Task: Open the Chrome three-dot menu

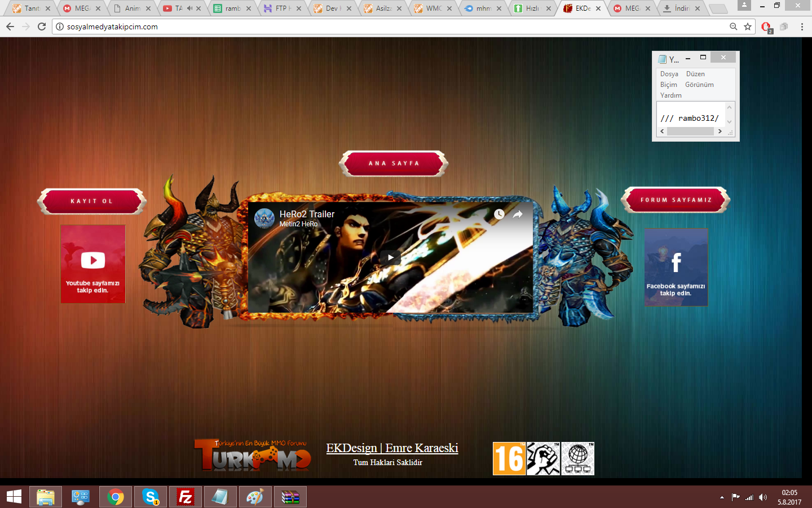Action: (x=802, y=27)
